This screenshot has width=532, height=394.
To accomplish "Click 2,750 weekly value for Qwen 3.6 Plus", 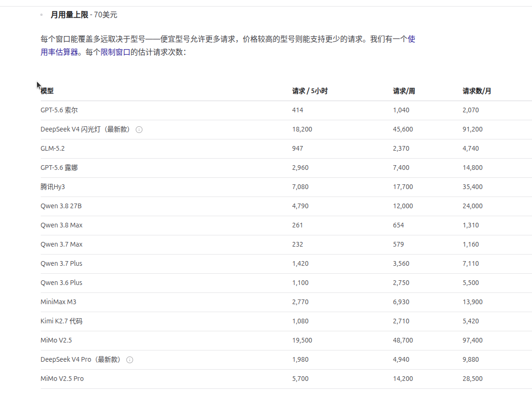I will click(401, 283).
